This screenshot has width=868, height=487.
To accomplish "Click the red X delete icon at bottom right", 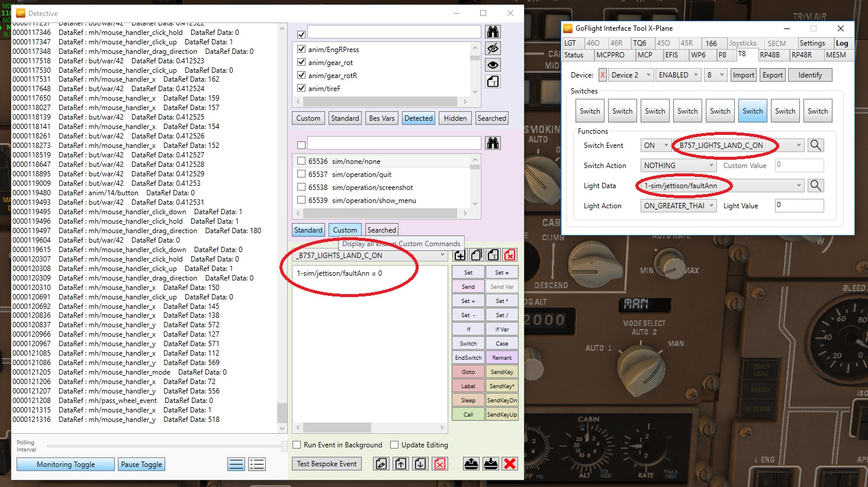I will point(510,464).
